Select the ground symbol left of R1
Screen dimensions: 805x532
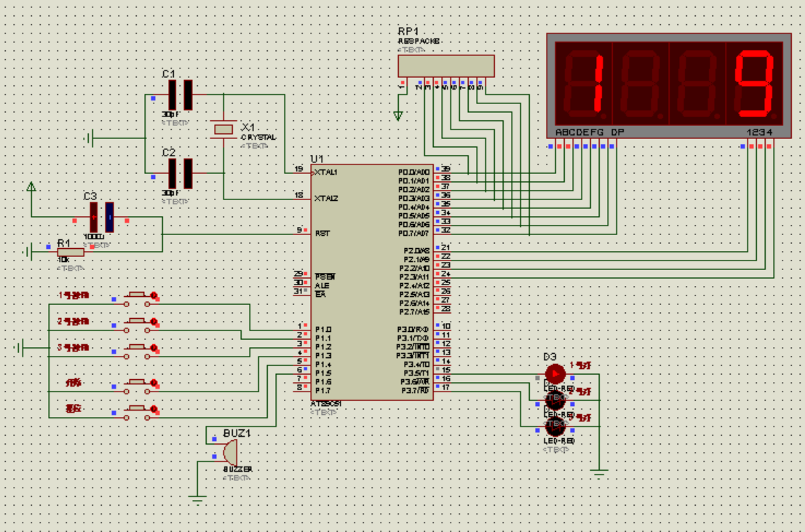[28, 252]
